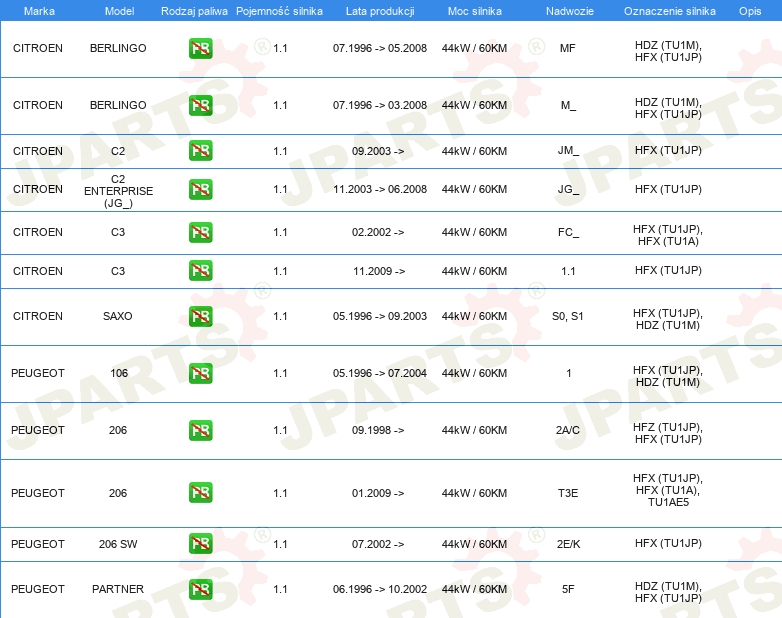Select the 106 model cell
Image resolution: width=782 pixels, height=618 pixels.
click(x=119, y=373)
